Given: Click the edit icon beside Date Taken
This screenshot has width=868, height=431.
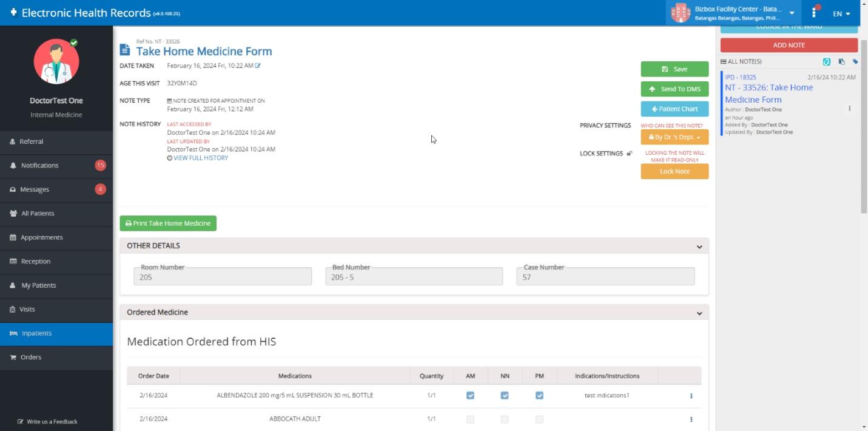Looking at the screenshot, I should pos(258,66).
